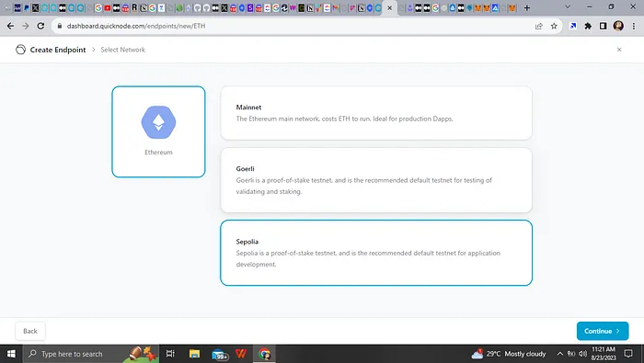644x363 pixels.
Task: Switch to the Node.js green hexagon tab
Action: click(179, 7)
